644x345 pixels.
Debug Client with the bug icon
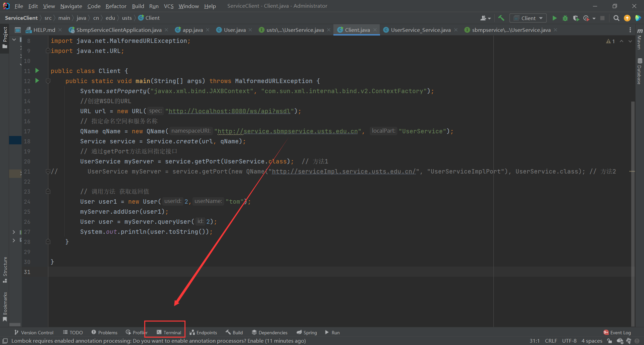[x=565, y=18]
